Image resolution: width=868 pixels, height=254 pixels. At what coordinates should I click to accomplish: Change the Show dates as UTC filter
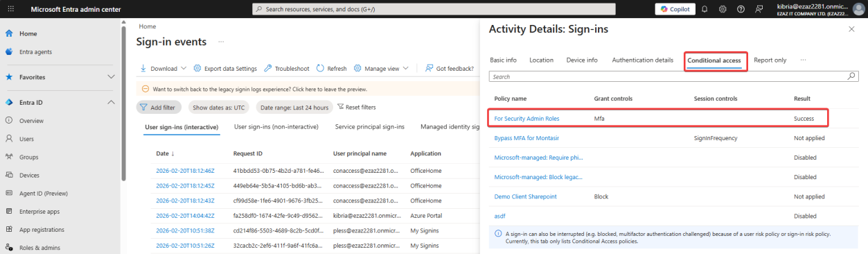pyautogui.click(x=219, y=108)
